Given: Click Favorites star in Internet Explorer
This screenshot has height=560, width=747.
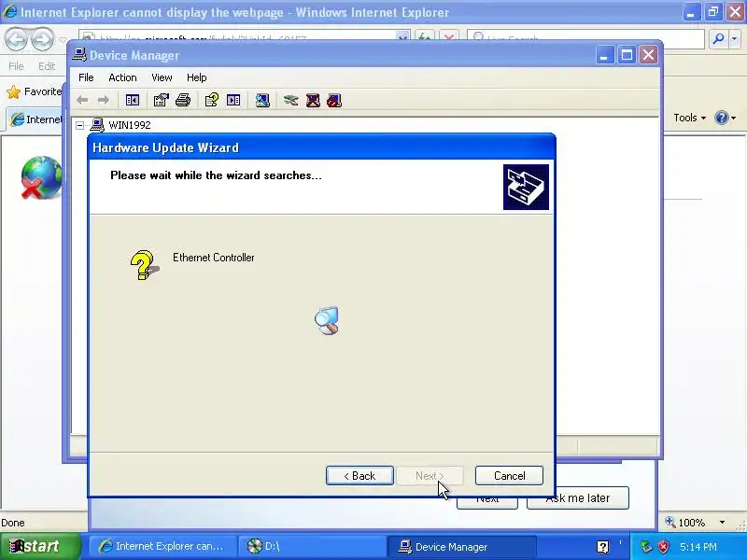Looking at the screenshot, I should 14,91.
